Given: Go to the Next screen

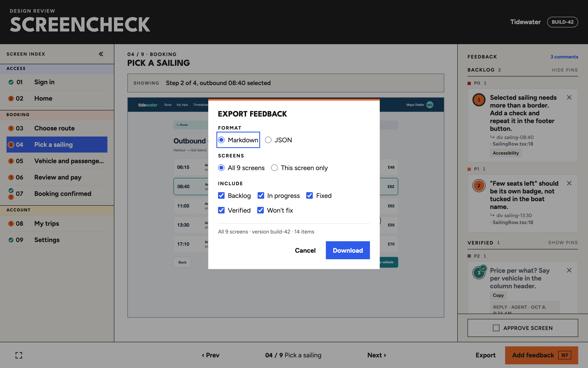Looking at the screenshot, I should click(x=377, y=355).
